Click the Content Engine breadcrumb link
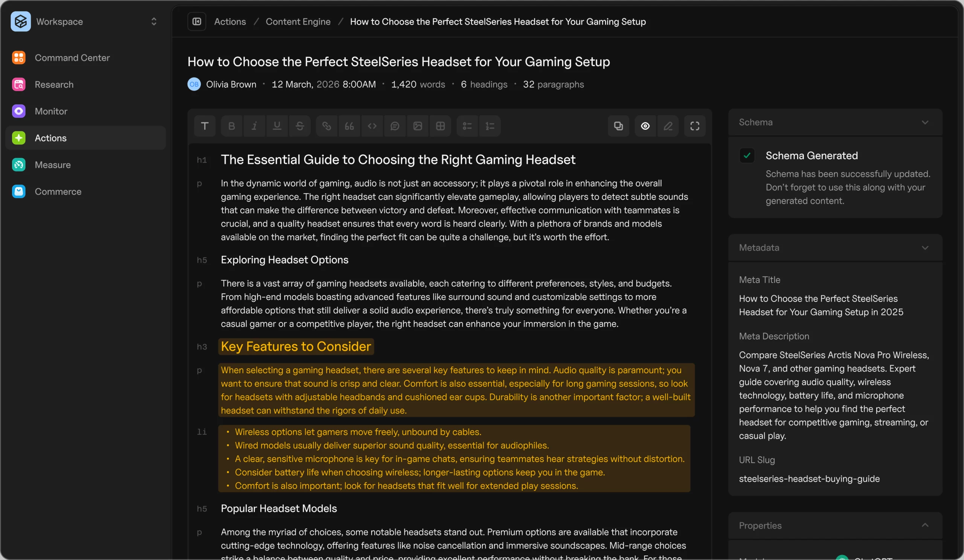This screenshot has height=560, width=964. click(298, 21)
